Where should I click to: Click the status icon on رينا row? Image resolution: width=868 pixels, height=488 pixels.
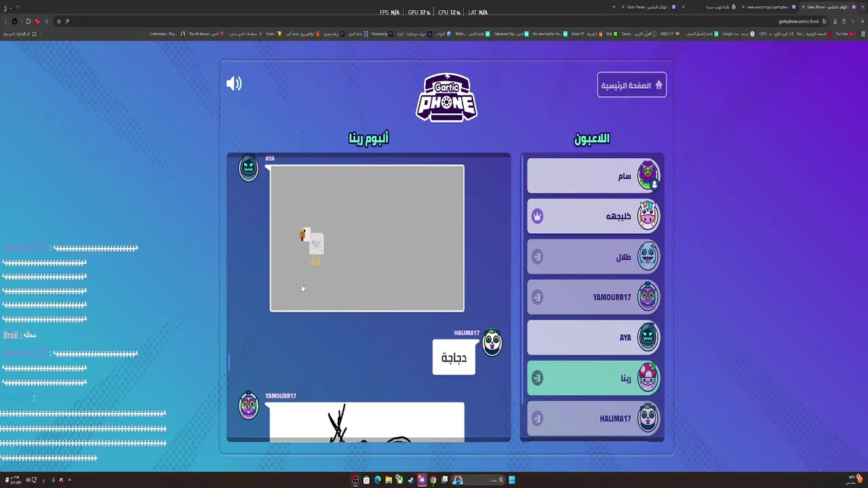pos(537,378)
